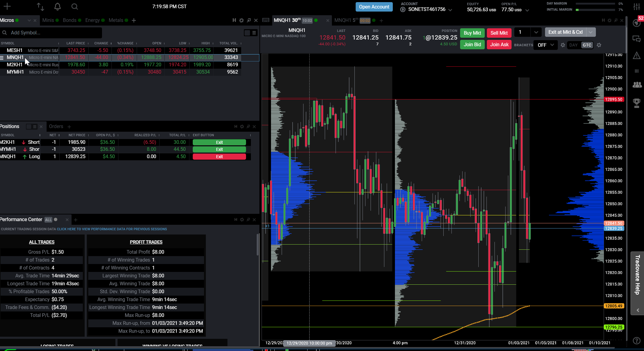Open the search magnifier in top bar
This screenshot has width=644, height=351.
pyautogui.click(x=75, y=6)
